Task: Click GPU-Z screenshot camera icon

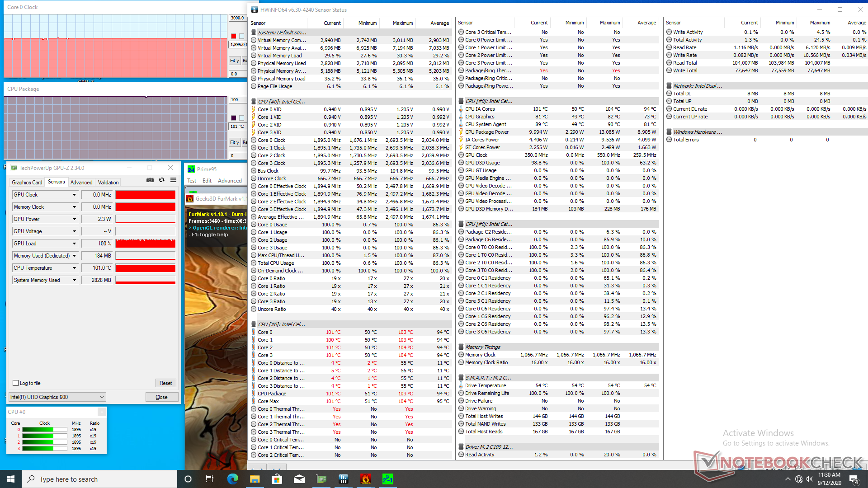Action: [150, 180]
